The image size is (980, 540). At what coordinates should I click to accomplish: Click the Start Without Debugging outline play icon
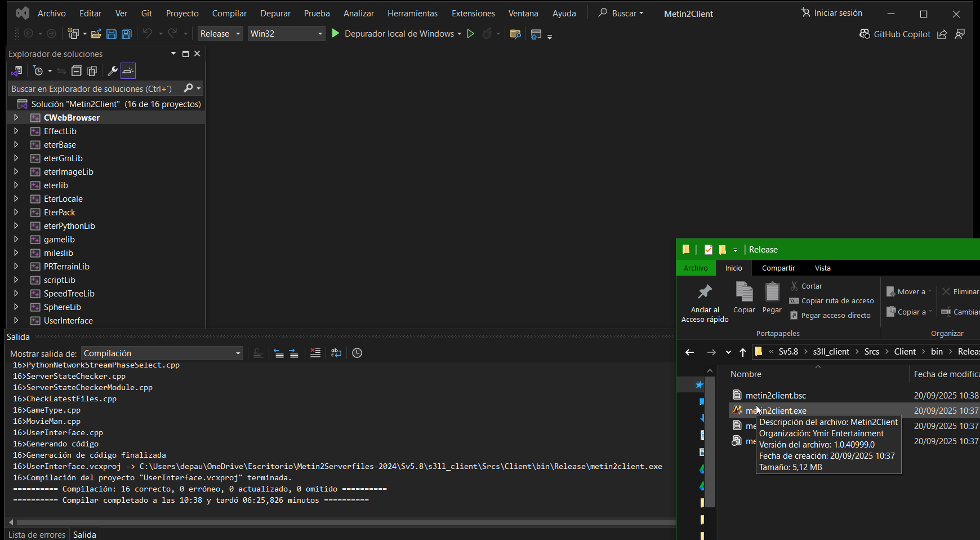471,34
